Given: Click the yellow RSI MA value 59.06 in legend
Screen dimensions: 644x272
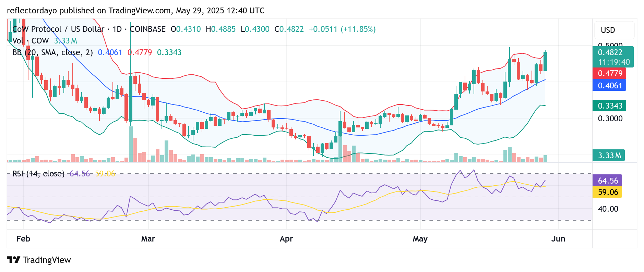Looking at the screenshot, I should pyautogui.click(x=105, y=174).
